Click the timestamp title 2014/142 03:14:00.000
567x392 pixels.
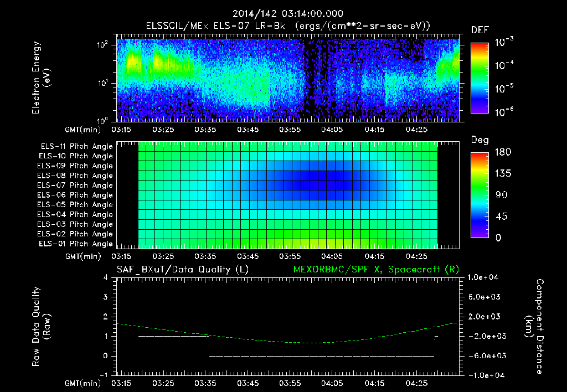(x=288, y=14)
